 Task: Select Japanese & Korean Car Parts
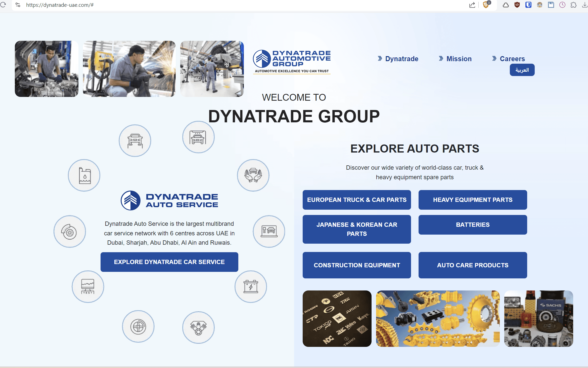click(357, 229)
